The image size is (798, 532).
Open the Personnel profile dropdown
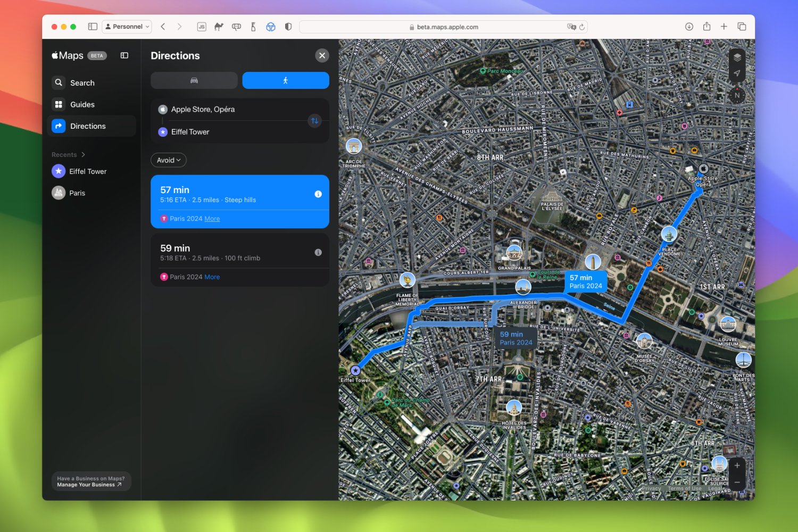point(127,27)
